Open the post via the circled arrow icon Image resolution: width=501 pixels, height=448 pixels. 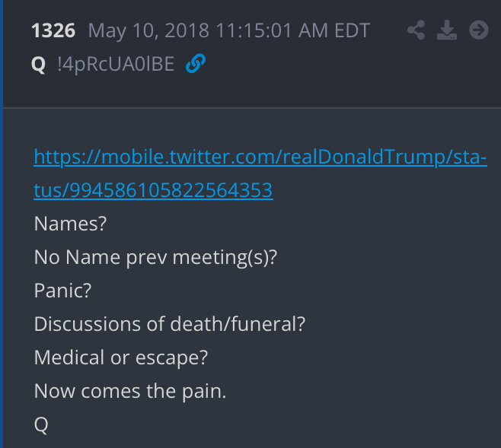(x=479, y=30)
